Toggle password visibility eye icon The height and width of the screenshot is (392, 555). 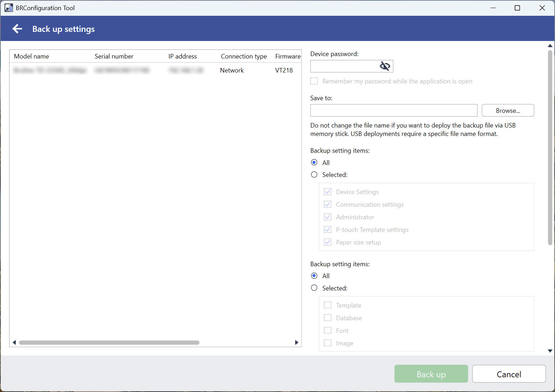point(385,66)
